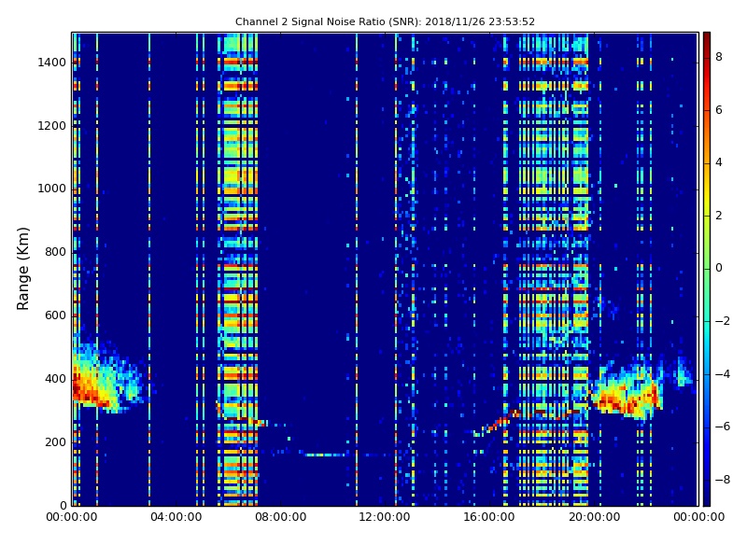Click the colorbar value label 2
The width and height of the screenshot is (747, 560).
pos(719,216)
